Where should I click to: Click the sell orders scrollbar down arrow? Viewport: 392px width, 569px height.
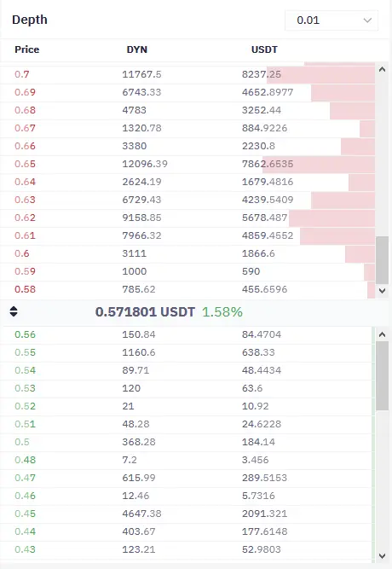382,290
